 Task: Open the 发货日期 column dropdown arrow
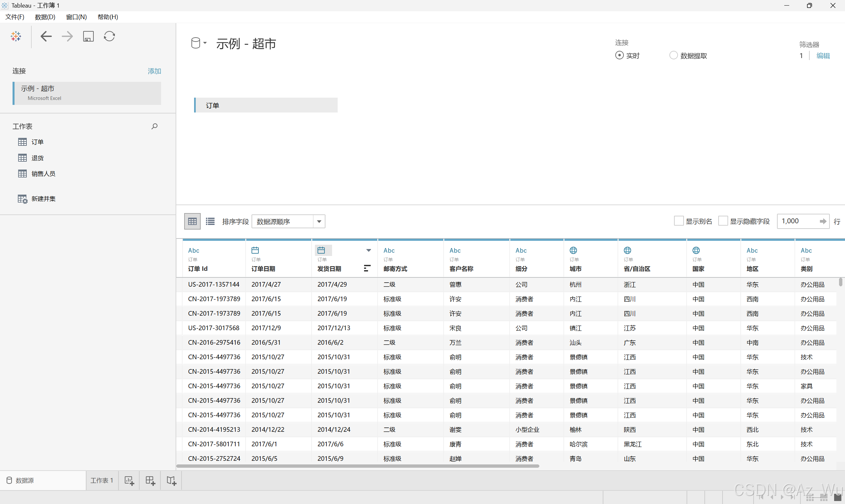368,250
